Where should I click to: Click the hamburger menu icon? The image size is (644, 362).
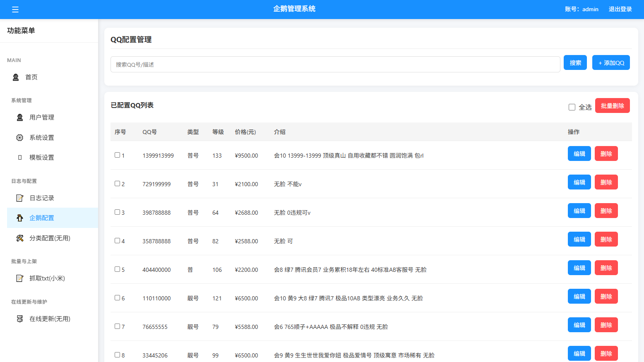tap(15, 10)
